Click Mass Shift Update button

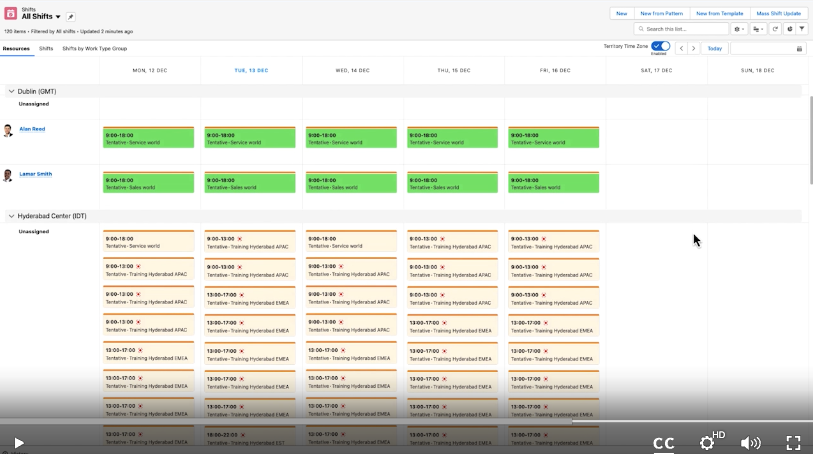(x=779, y=13)
